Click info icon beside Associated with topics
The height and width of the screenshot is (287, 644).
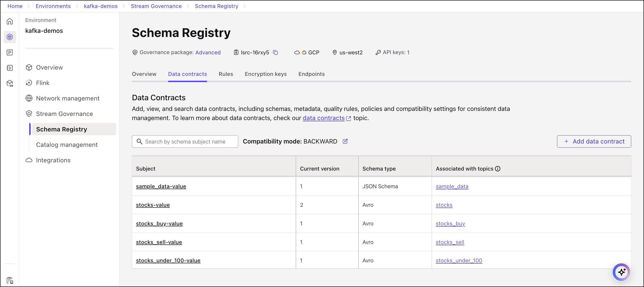point(498,169)
